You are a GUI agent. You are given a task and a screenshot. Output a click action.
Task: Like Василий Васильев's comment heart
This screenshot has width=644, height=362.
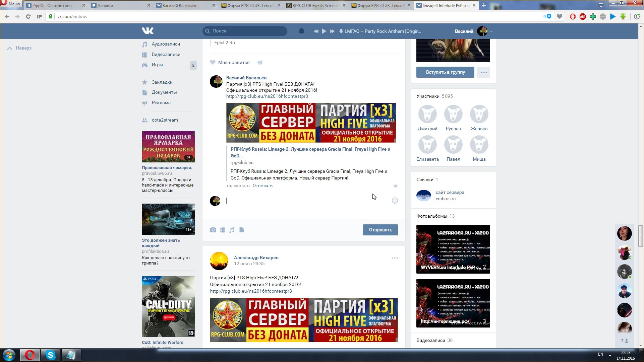(x=395, y=186)
